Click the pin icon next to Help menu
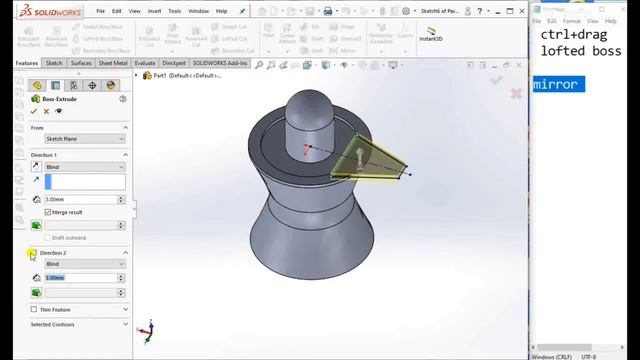Screen dimensions: 640x360 pos(242,11)
